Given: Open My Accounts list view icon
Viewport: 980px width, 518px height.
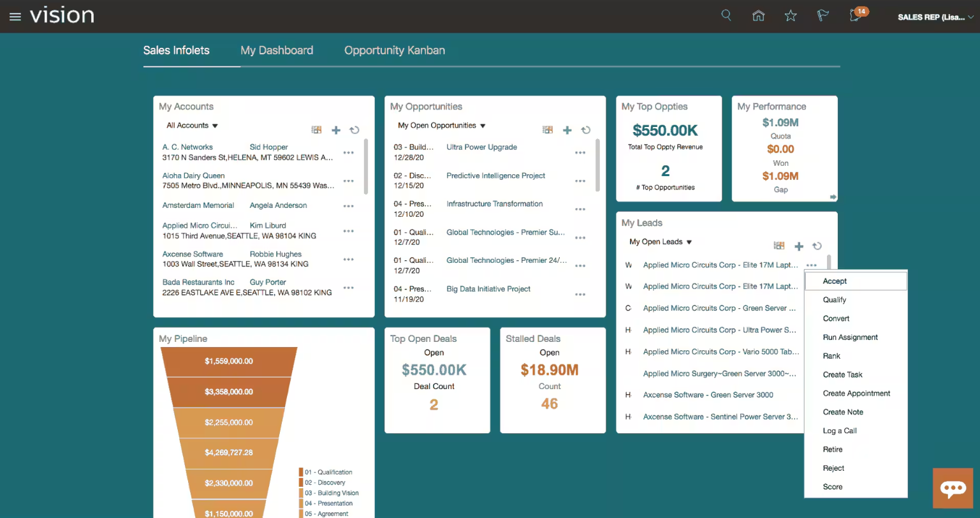Looking at the screenshot, I should pos(316,129).
